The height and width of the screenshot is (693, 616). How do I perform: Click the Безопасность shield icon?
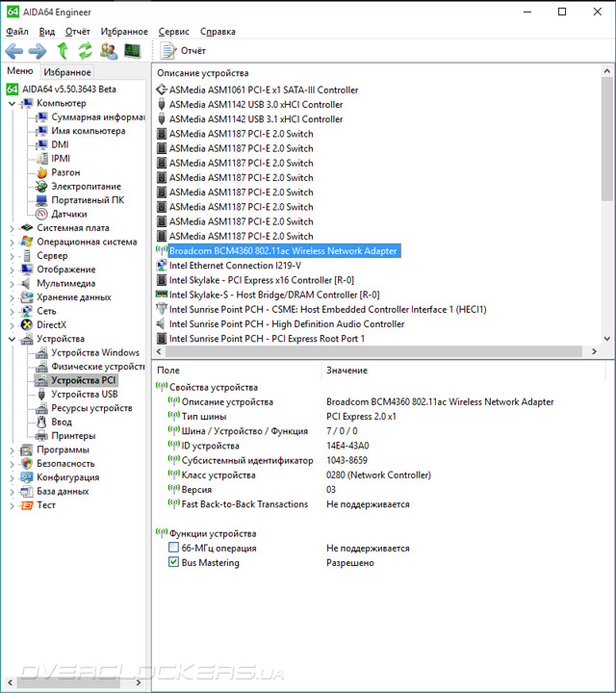pyautogui.click(x=27, y=464)
